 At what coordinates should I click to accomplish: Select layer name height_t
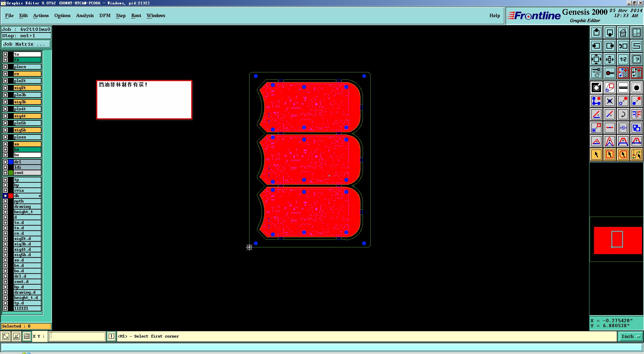pos(28,212)
